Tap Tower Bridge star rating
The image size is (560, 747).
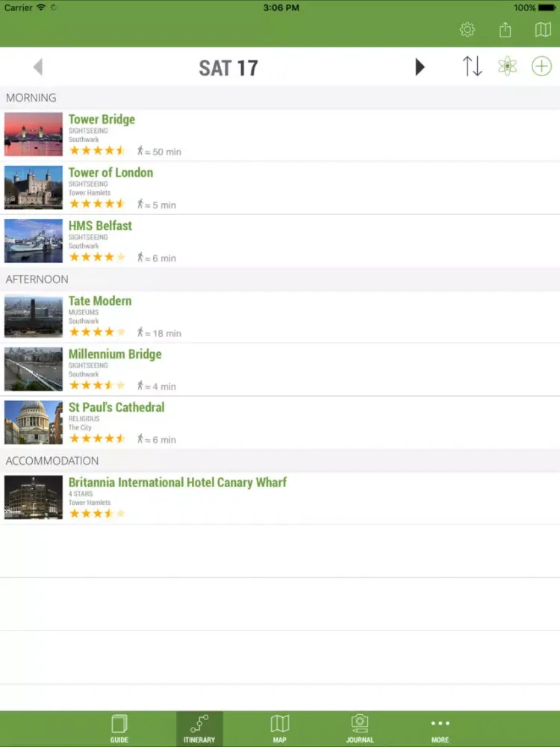coord(97,151)
